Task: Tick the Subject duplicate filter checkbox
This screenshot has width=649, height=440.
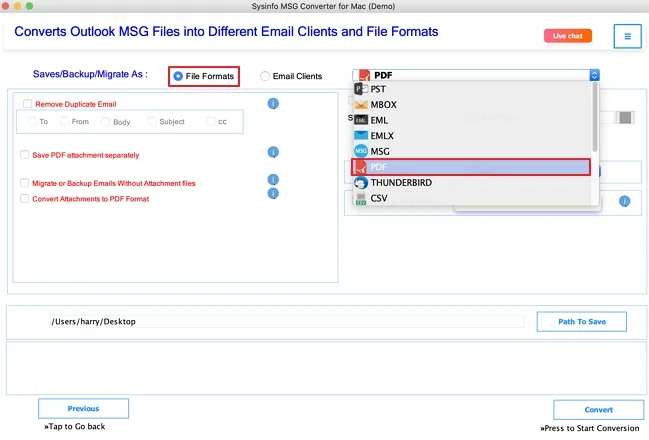Action: (x=151, y=121)
